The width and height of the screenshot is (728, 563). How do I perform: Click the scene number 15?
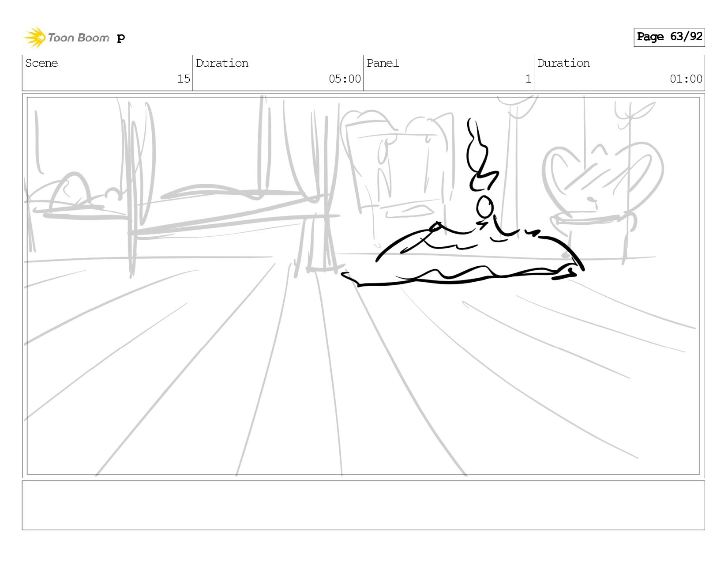[x=184, y=79]
